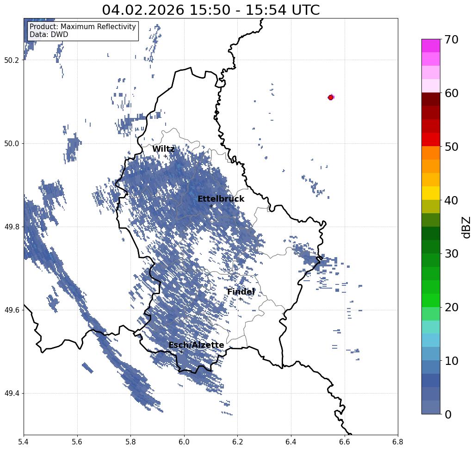Click the longitude tick label 6.4
The height and width of the screenshot is (450, 476).
pos(291,442)
